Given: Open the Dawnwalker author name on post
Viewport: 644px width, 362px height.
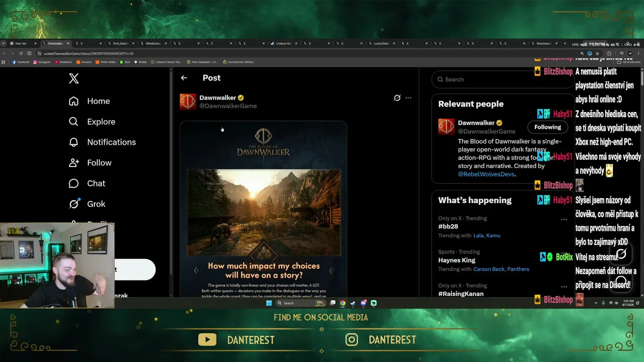Looking at the screenshot, I should [x=218, y=98].
